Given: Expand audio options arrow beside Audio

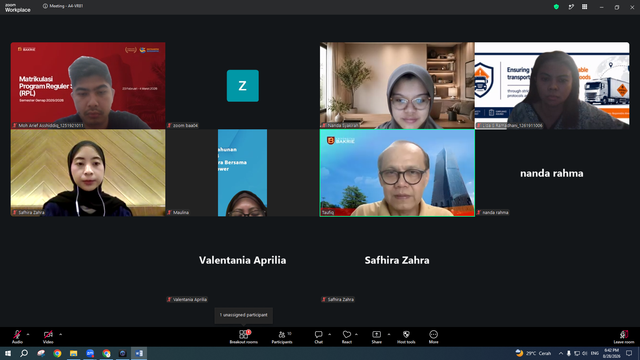Looking at the screenshot, I should (28, 334).
